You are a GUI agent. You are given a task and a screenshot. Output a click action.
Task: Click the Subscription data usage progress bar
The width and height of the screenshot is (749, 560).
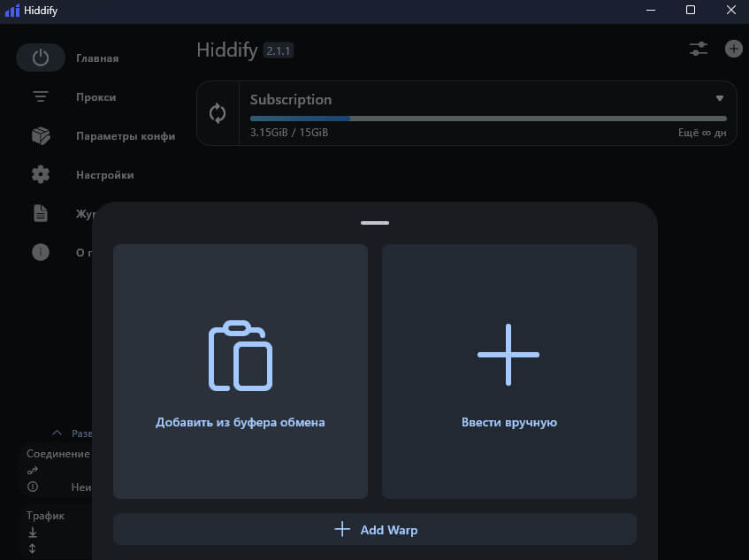[488, 119]
